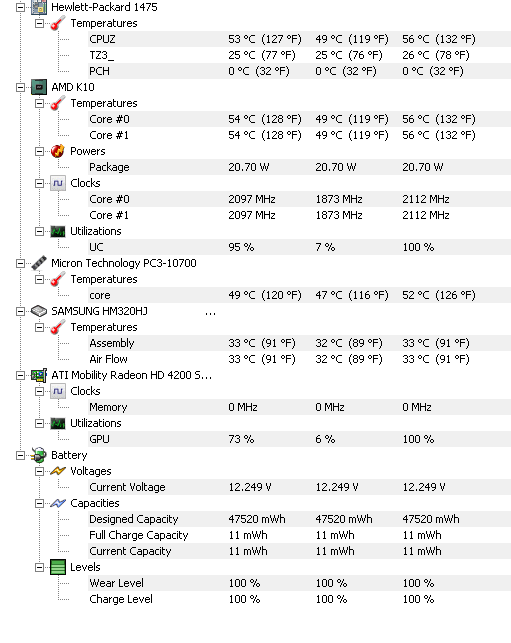Select the ATI Mobility Radeon graphics card icon

point(39,375)
